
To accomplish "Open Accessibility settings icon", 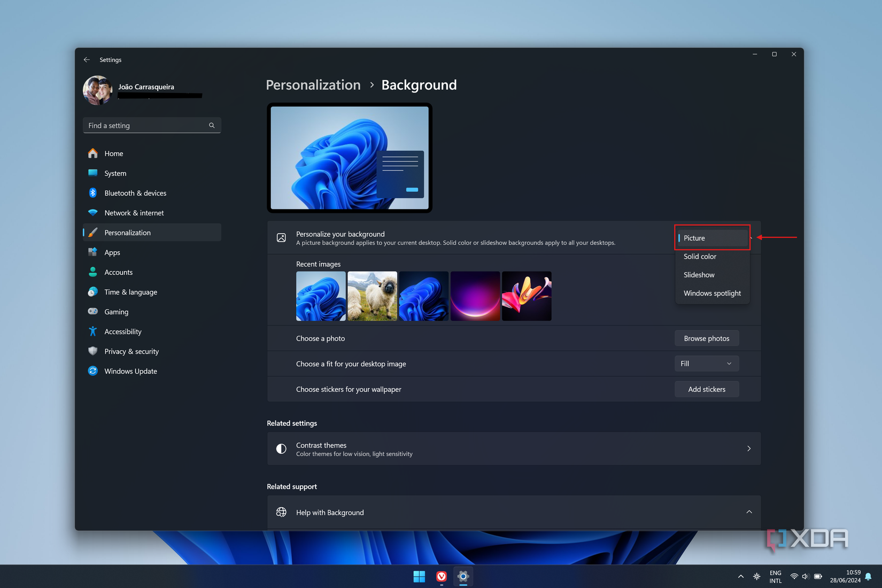I will (93, 331).
